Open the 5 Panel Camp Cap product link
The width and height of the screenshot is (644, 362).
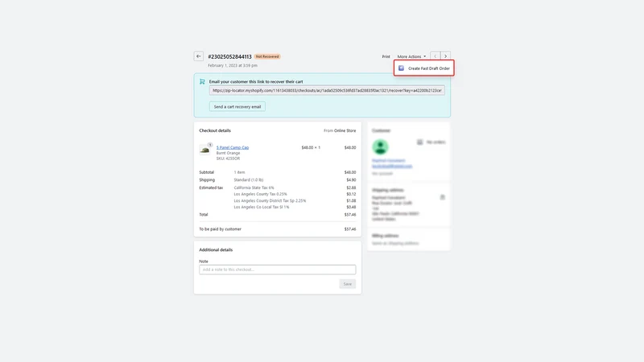[x=233, y=147]
